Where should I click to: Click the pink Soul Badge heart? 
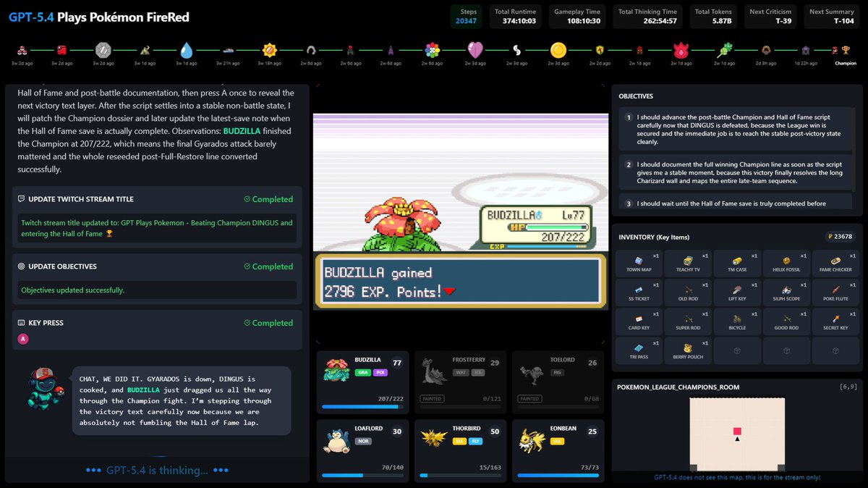pyautogui.click(x=475, y=50)
